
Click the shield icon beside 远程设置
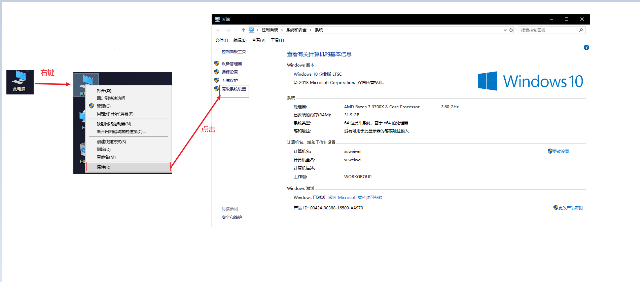point(217,72)
